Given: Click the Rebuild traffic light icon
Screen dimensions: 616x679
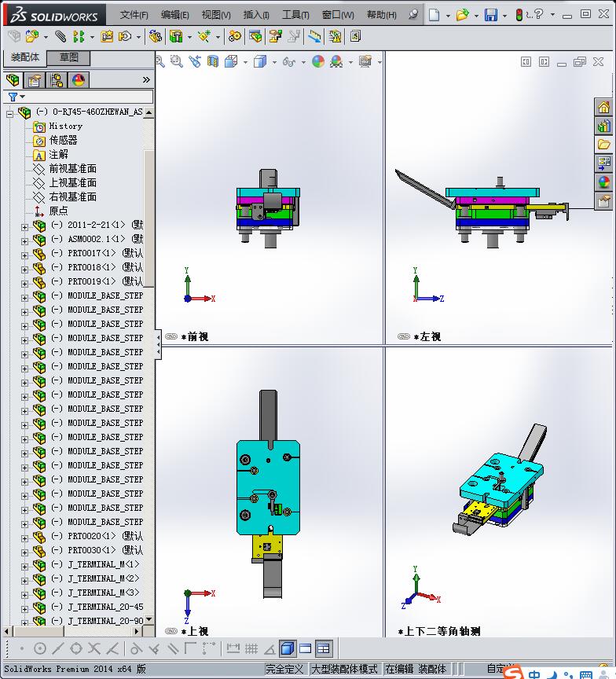Looking at the screenshot, I should click(519, 15).
